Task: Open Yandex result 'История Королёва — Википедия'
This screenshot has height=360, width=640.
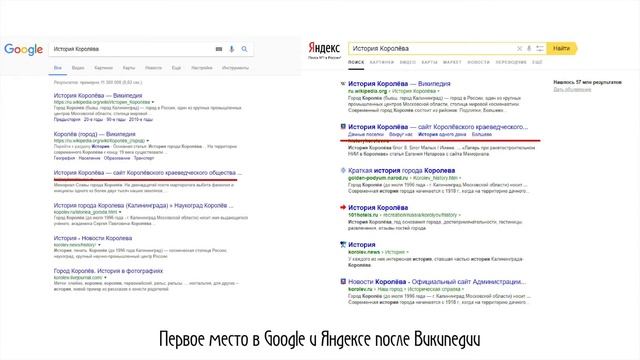Action: coord(399,84)
